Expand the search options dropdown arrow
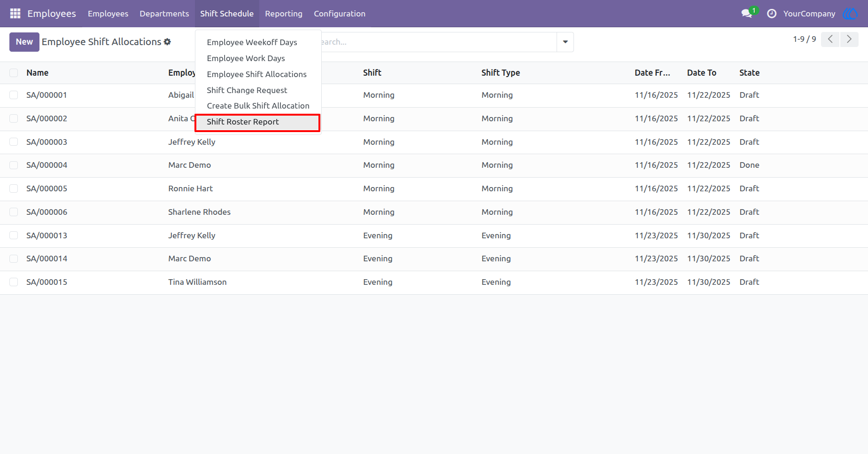This screenshot has width=868, height=454. [565, 42]
